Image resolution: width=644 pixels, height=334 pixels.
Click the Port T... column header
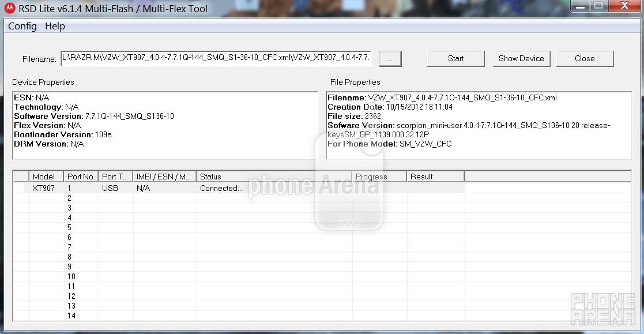[x=115, y=177]
